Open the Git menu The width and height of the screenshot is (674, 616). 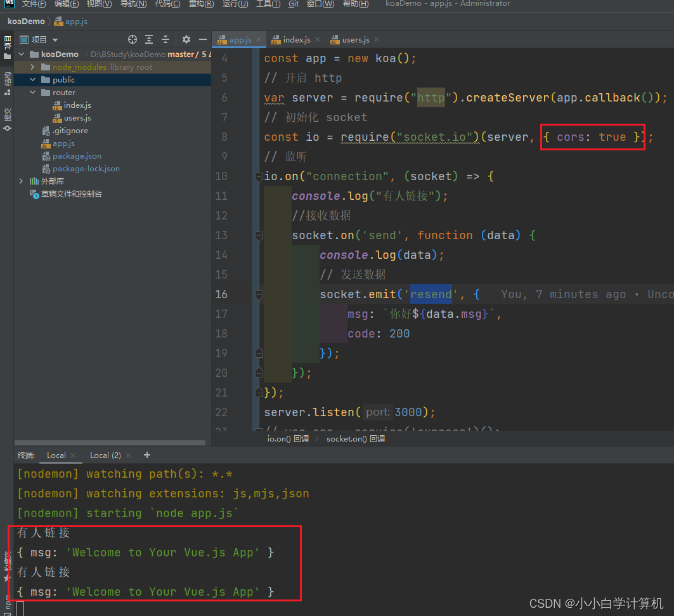(x=293, y=4)
